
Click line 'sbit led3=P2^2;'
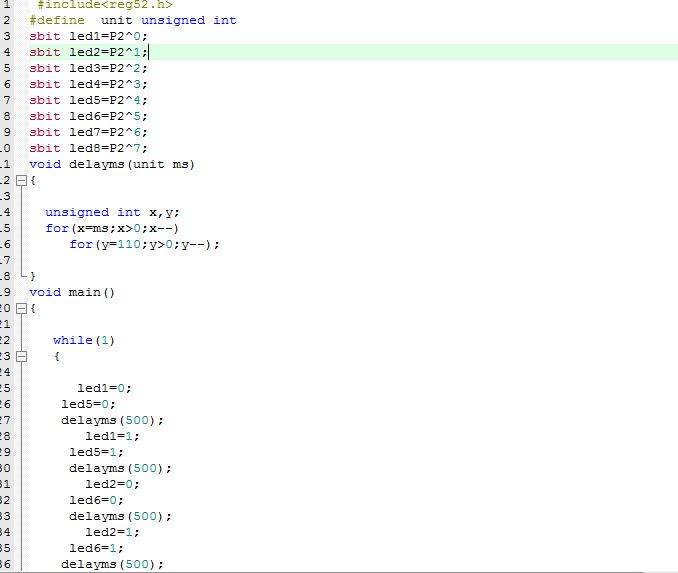(89, 68)
